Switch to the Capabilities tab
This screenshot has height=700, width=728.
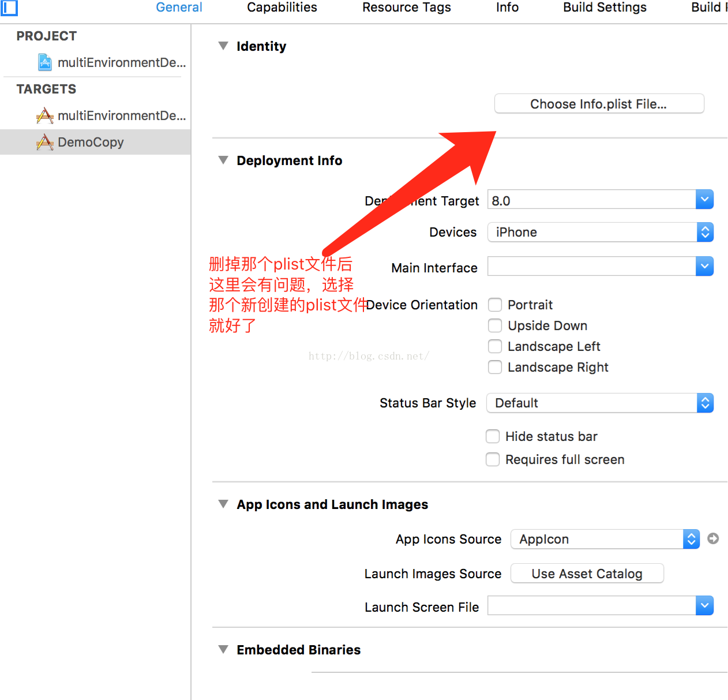point(282,8)
